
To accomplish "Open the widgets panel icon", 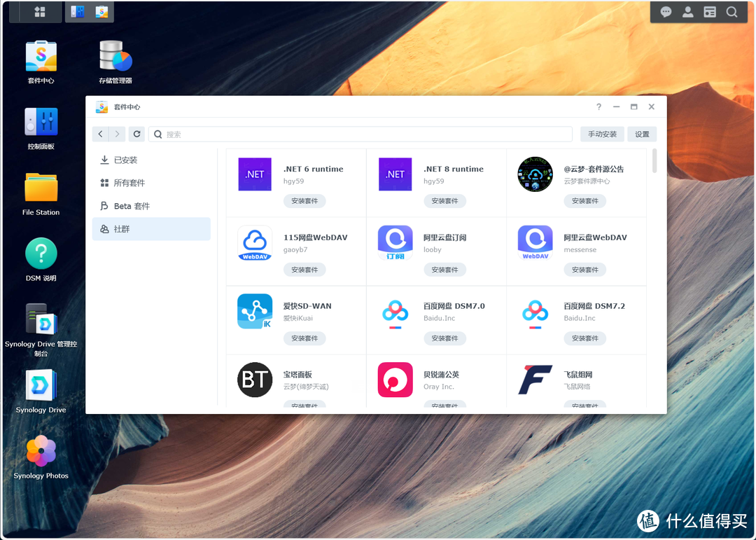I will point(710,12).
